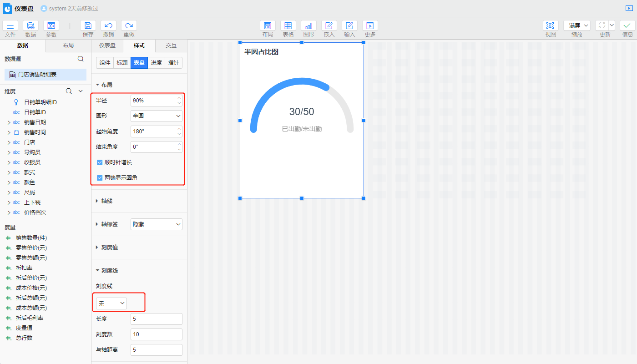Screen dimensions: 637x364
Task: Click the 半径 input field showing 90%
Action: click(153, 101)
